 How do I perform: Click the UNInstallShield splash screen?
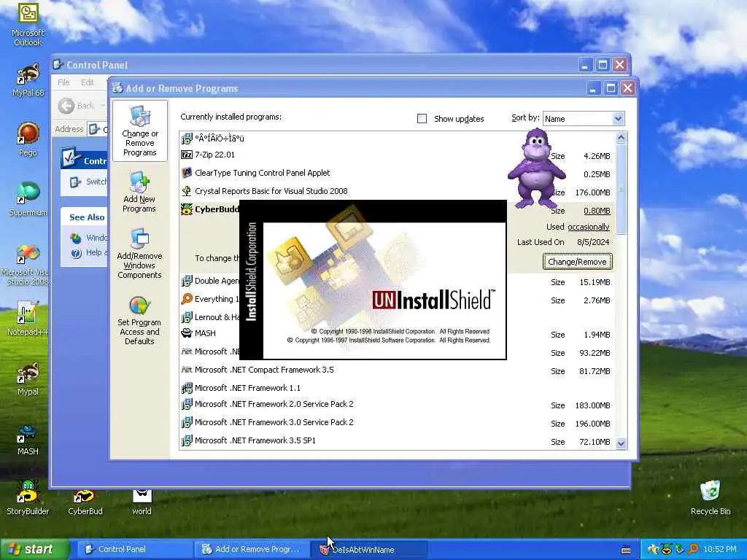click(x=373, y=280)
